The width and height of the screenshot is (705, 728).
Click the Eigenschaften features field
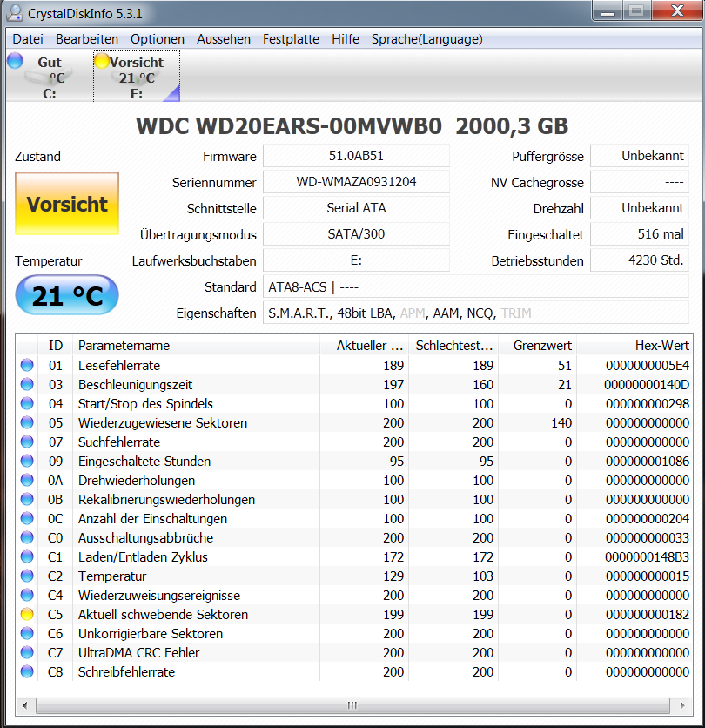(x=476, y=313)
